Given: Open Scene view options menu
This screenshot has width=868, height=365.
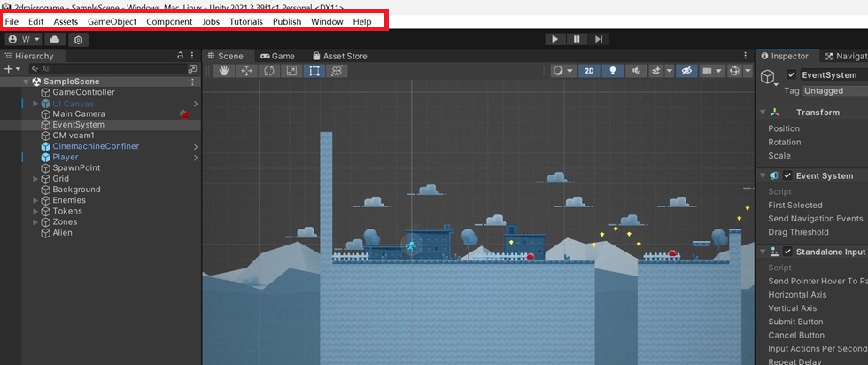Looking at the screenshot, I should point(745,56).
